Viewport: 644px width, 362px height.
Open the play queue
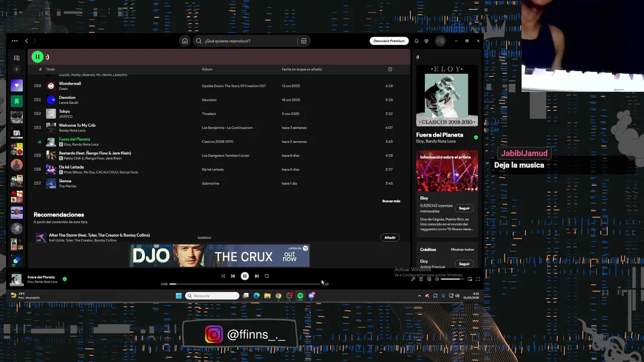(x=421, y=279)
